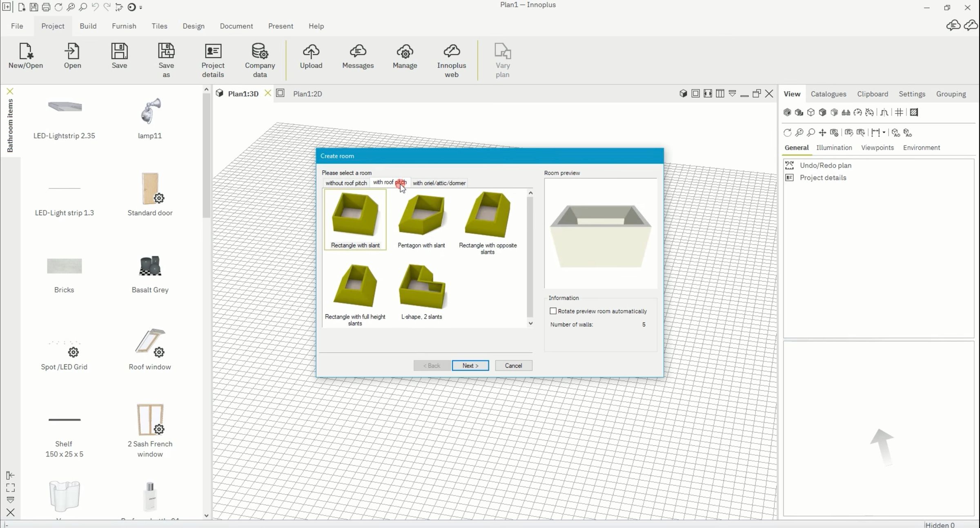
Task: Click the grid icon in View panel
Action: click(899, 112)
